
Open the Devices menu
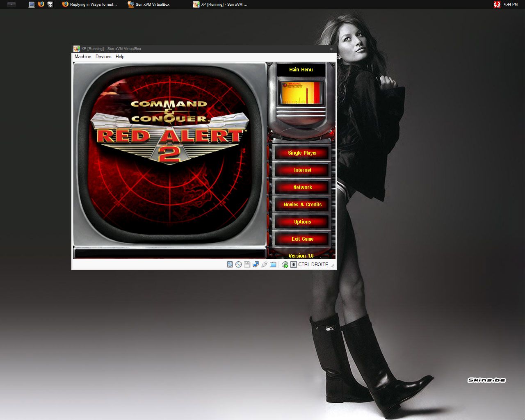point(103,57)
